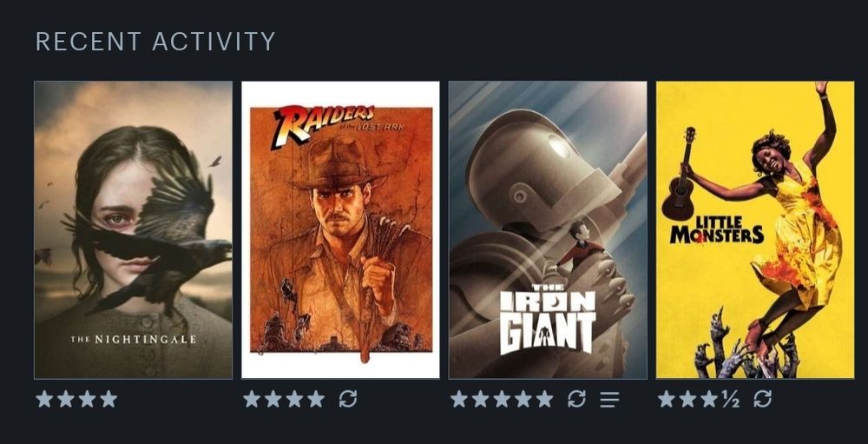Click the Iron Giant logo text on poster
This screenshot has width=868, height=444.
[x=548, y=320]
